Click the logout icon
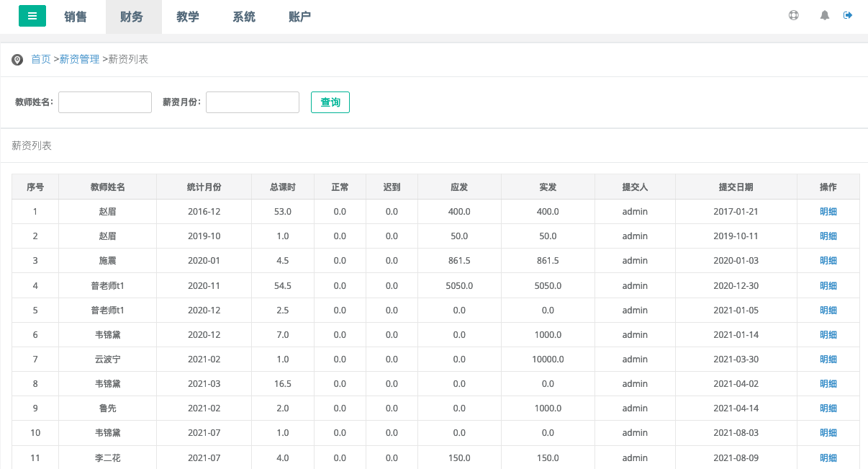The height and width of the screenshot is (469, 868). click(x=848, y=15)
